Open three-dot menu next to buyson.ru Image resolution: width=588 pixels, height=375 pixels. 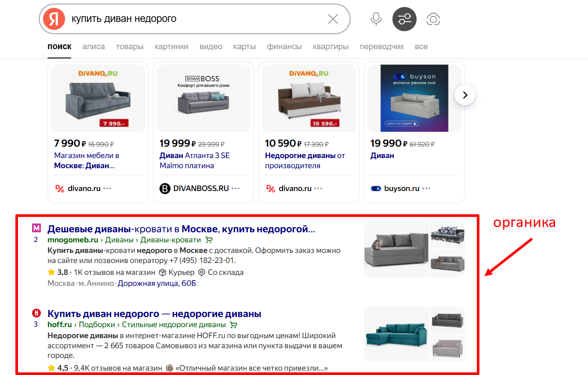426,188
